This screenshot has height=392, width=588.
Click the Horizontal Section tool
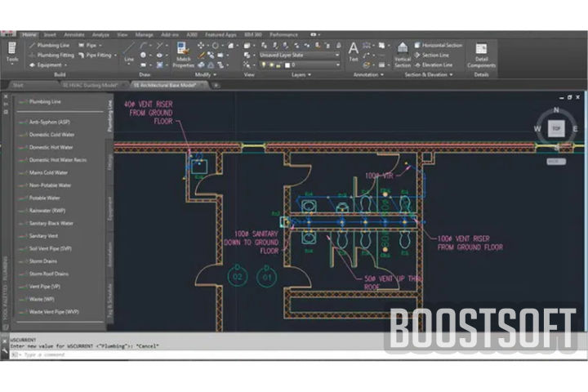442,45
